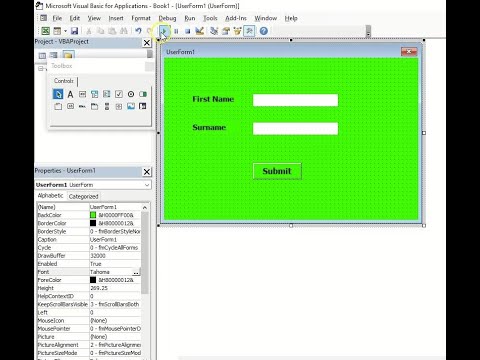Select the Select Objects arrow in Toolbox
480x360 pixels.
coord(58,94)
